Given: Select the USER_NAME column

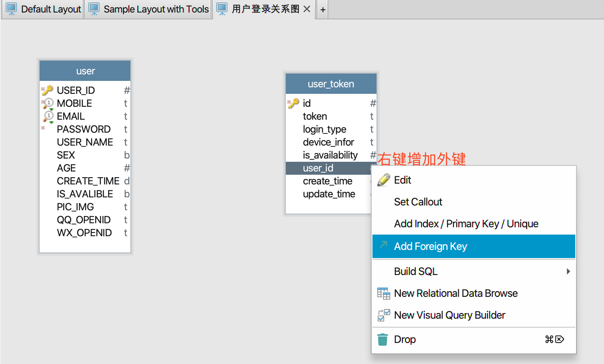Looking at the screenshot, I should point(85,142).
